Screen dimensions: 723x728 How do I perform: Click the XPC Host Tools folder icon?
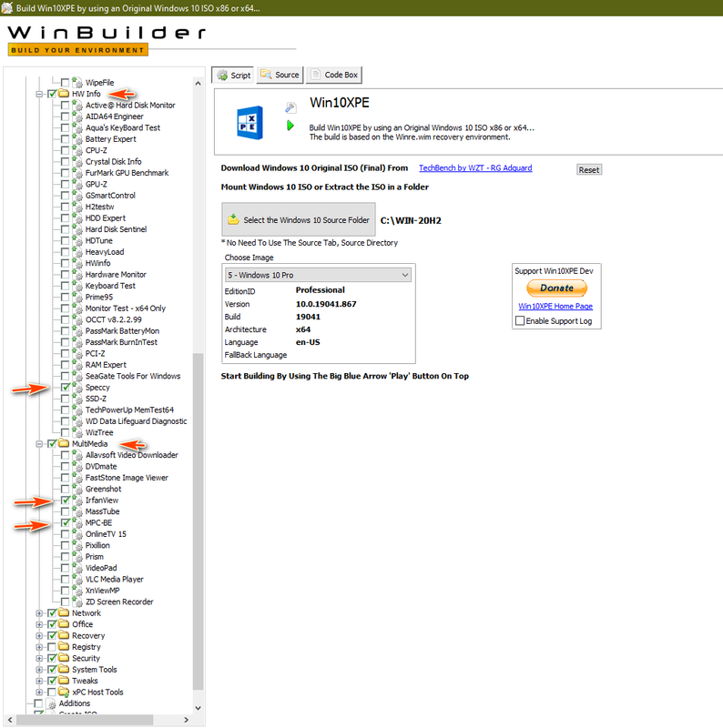coord(64,692)
